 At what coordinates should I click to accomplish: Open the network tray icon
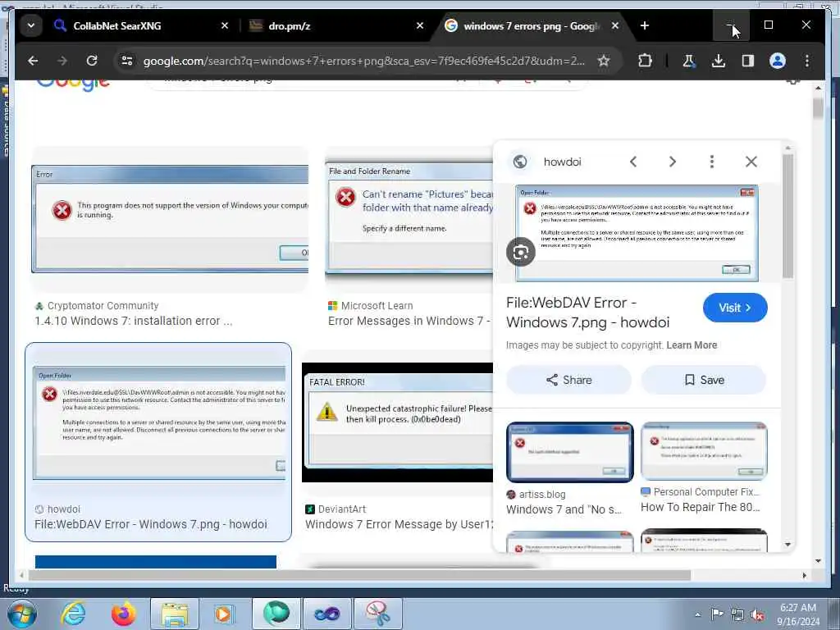coord(737,614)
